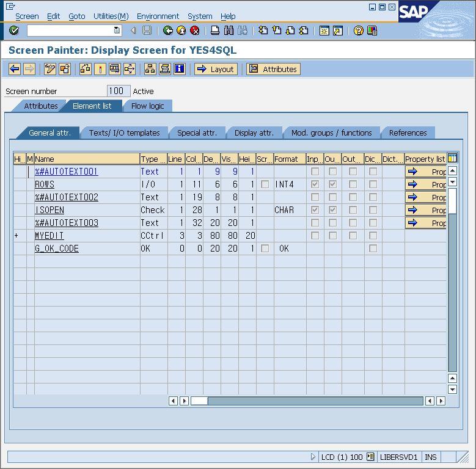Viewport: 476px width, 469px height.
Task: Open the Screen menu
Action: click(x=27, y=16)
